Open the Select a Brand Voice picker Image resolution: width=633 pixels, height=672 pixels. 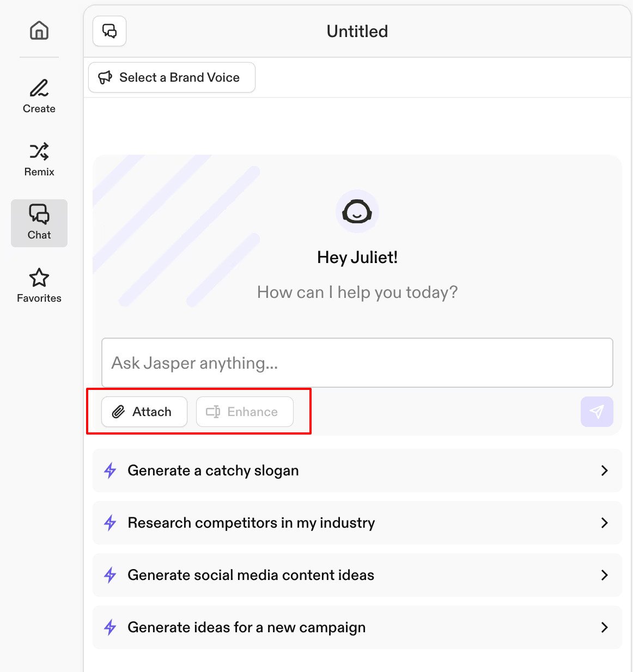coord(171,77)
